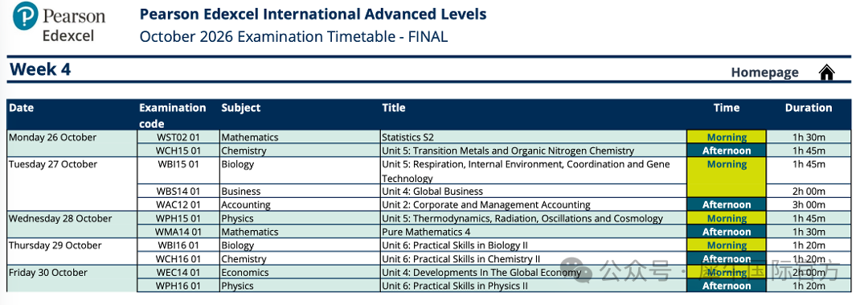Select exam code WBI15 01

pyautogui.click(x=178, y=171)
